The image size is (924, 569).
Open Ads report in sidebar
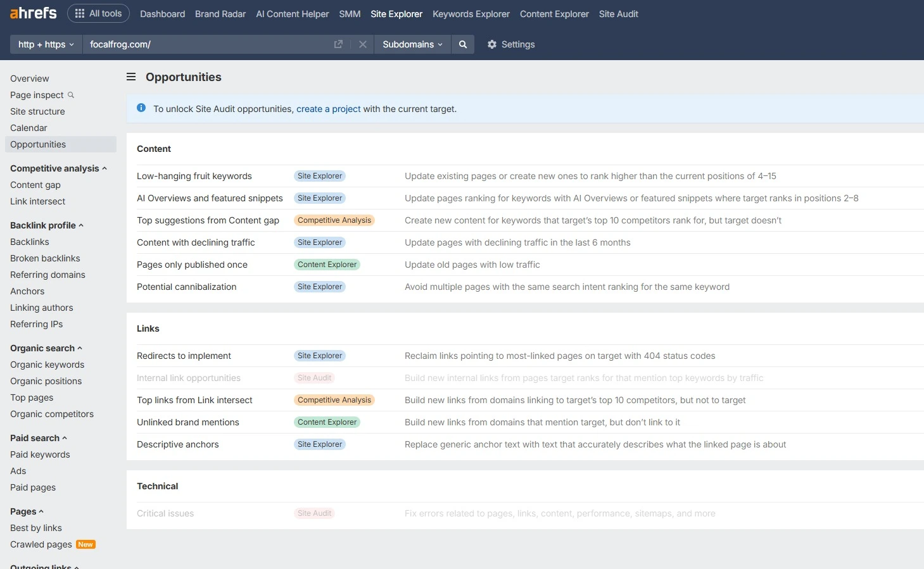(x=18, y=471)
